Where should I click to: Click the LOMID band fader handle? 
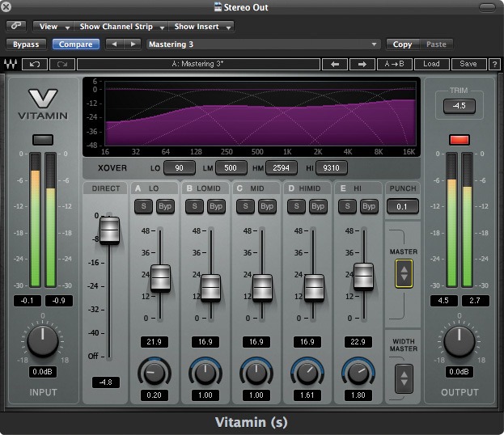[x=211, y=288]
